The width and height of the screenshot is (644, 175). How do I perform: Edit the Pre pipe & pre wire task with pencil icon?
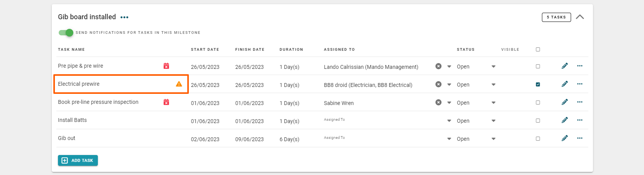pyautogui.click(x=565, y=66)
